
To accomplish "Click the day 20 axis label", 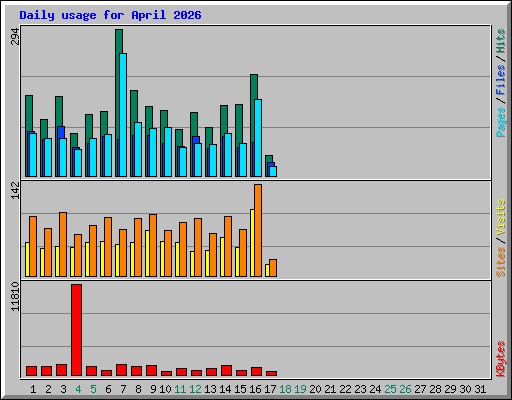I will (315, 389).
